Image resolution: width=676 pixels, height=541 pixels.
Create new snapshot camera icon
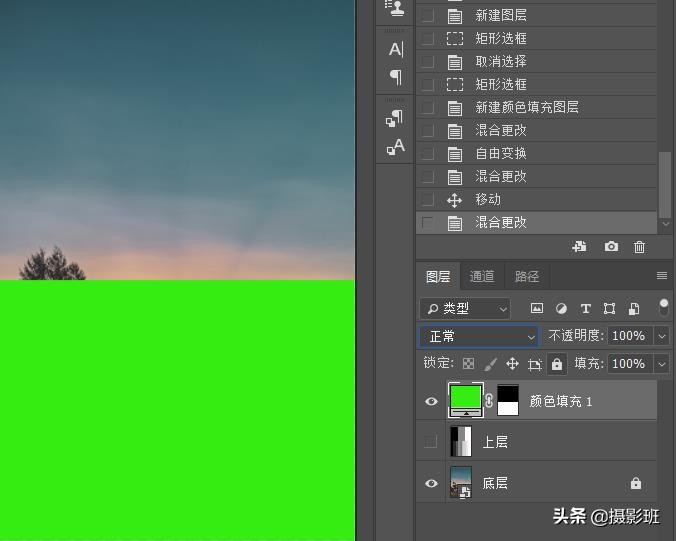pyautogui.click(x=611, y=247)
